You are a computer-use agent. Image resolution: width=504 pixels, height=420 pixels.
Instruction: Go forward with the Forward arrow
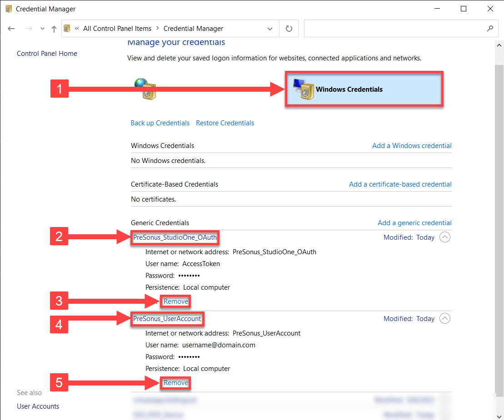pyautogui.click(x=29, y=29)
